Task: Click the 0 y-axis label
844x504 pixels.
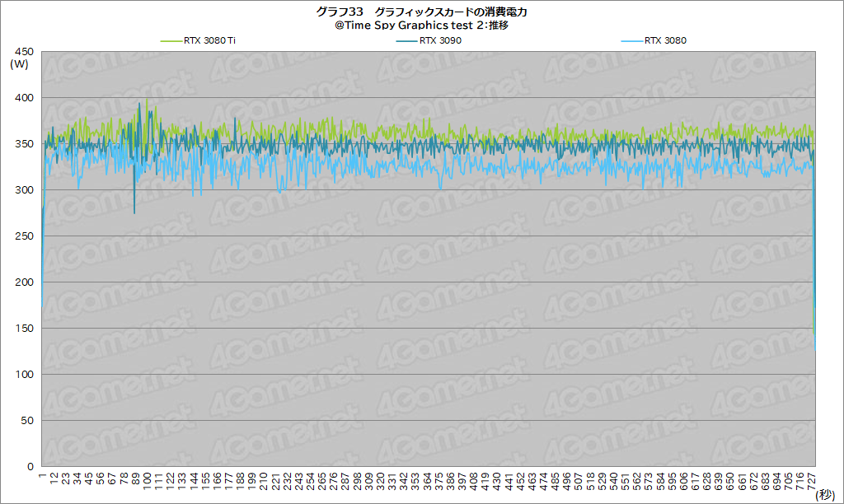Action: tap(30, 466)
